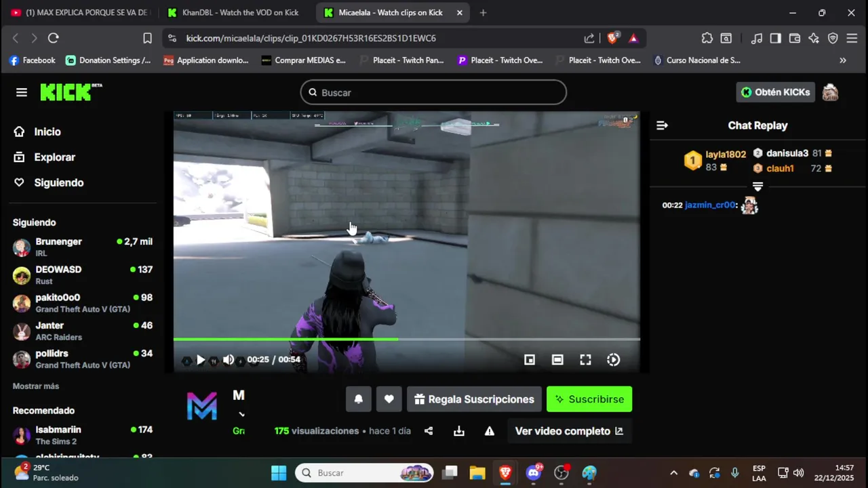Viewport: 868px width, 488px height.
Task: Open the browser extensions puzzle icon
Action: click(707, 39)
